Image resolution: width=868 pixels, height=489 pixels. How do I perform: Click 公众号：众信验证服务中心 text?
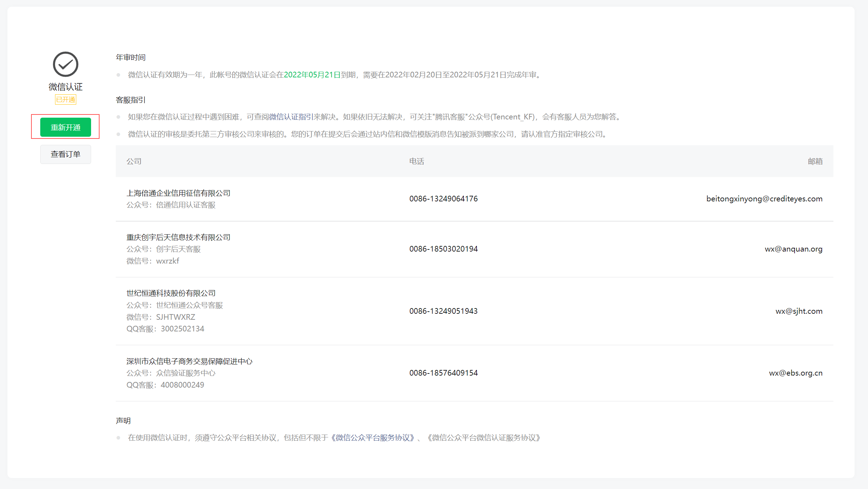[x=171, y=373]
